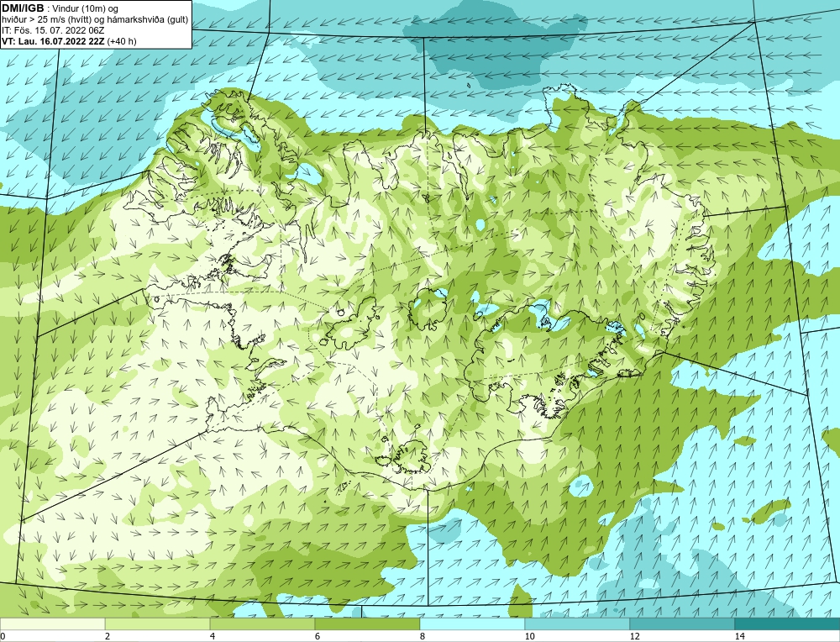Click the 0–2 m/s palest legend swatch
Image resolution: width=840 pixels, height=642 pixels.
click(52, 624)
